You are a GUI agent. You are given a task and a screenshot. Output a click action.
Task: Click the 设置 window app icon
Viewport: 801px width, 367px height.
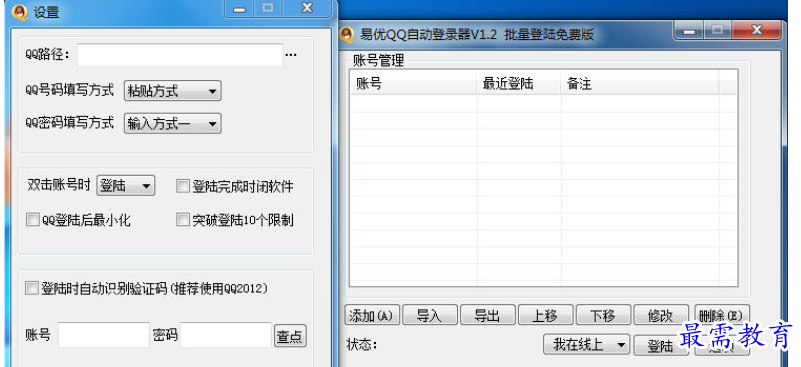[19, 12]
